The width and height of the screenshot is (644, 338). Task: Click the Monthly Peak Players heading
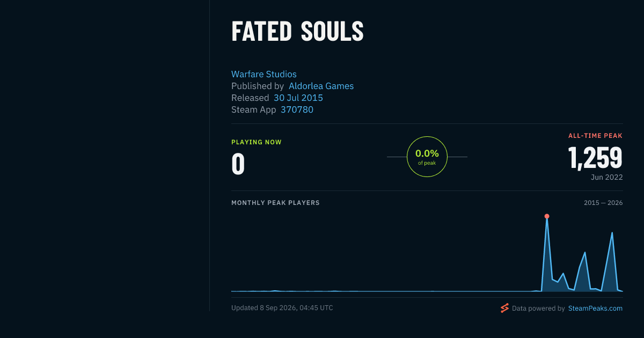tap(275, 203)
